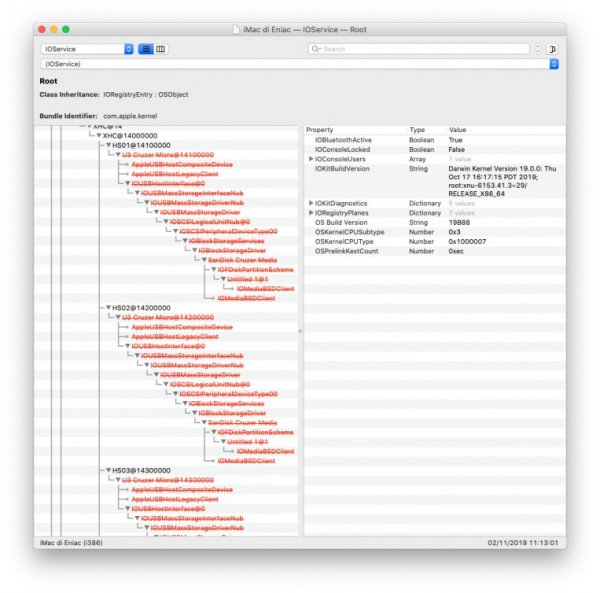The width and height of the screenshot is (600, 593).
Task: Collapse the HS02@14200000 tree node
Action: coord(108,308)
